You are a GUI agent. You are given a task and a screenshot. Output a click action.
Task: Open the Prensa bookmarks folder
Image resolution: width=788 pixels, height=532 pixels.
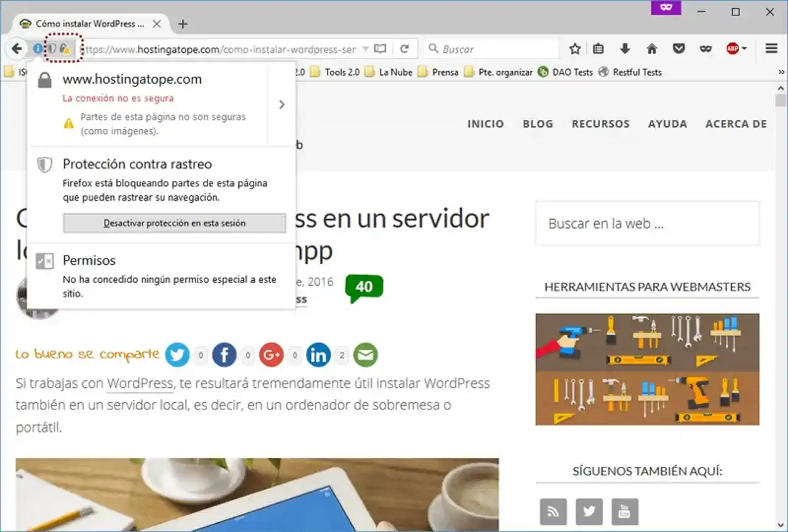pos(438,72)
